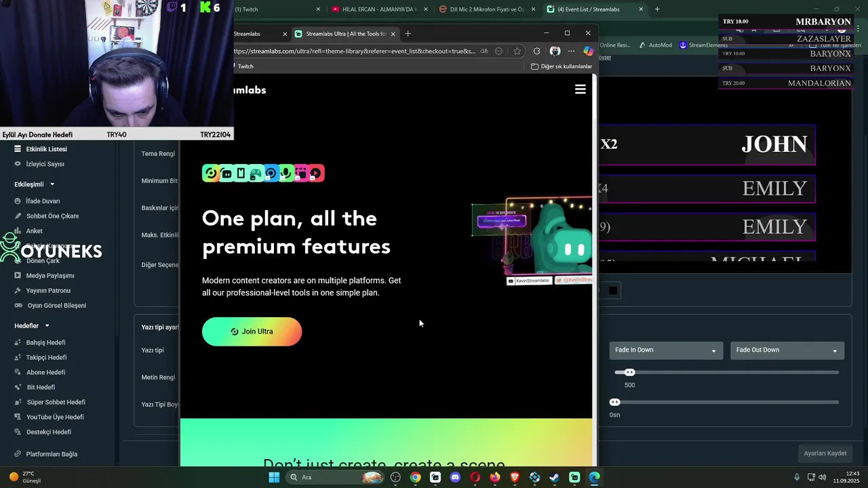
Task: Open the Streamlabs hamburger menu icon
Action: 580,89
